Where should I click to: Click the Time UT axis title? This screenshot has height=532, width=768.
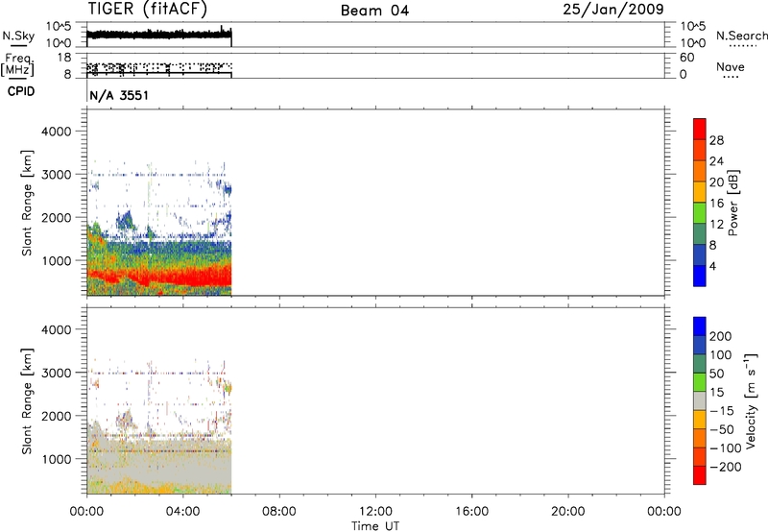[x=375, y=526]
